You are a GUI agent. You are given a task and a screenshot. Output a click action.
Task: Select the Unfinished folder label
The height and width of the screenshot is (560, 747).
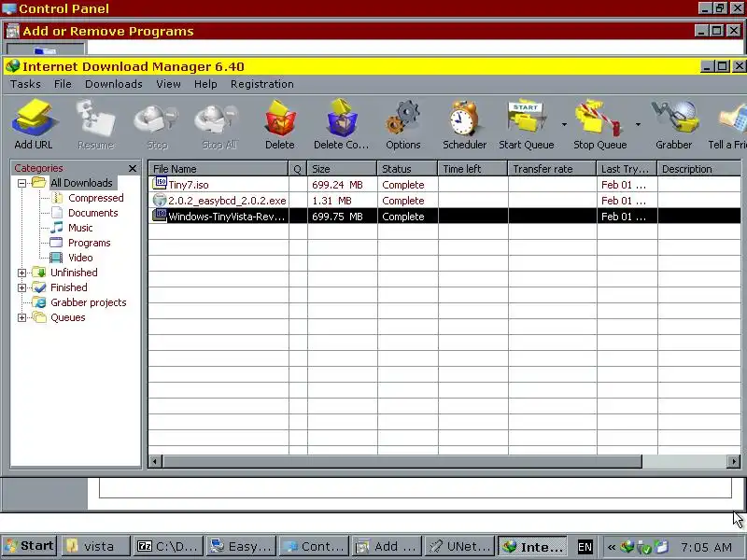pos(74,273)
